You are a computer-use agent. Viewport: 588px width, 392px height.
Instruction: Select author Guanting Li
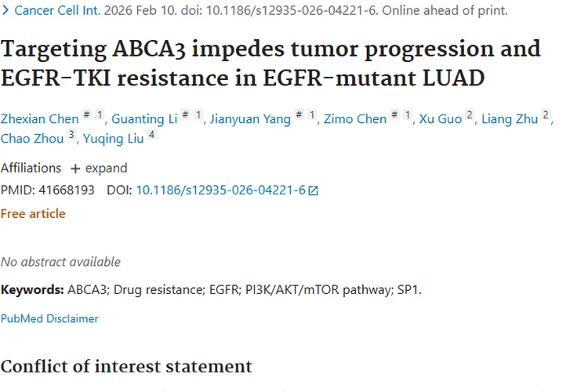pyautogui.click(x=143, y=119)
